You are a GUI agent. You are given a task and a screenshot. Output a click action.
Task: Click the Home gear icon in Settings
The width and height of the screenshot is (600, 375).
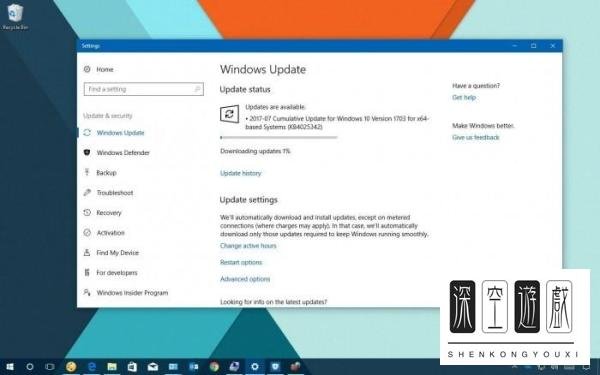[87, 69]
